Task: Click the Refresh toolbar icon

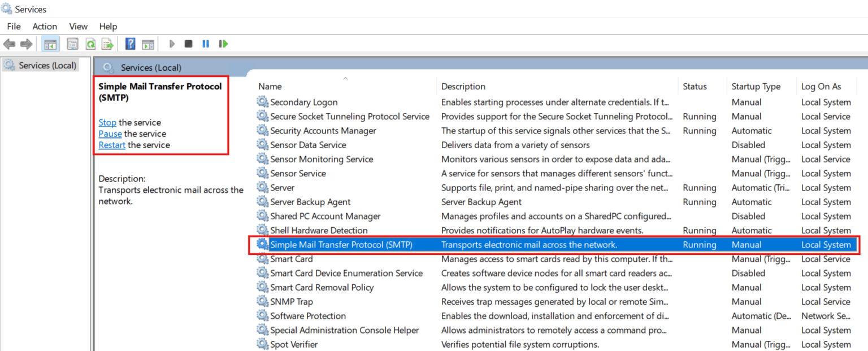Action: 90,44
